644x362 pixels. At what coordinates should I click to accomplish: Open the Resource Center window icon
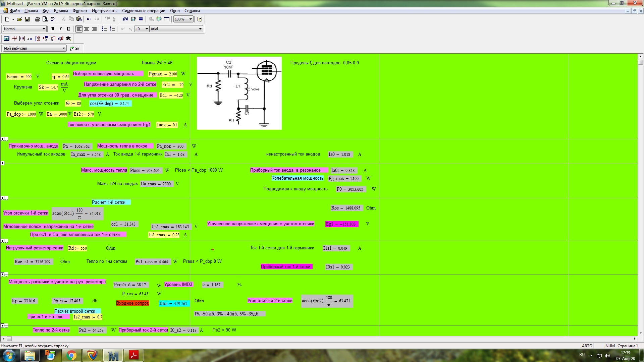167,19
